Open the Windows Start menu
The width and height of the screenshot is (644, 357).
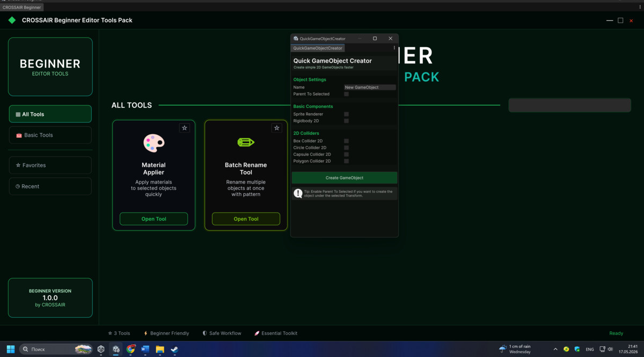pyautogui.click(x=10, y=349)
